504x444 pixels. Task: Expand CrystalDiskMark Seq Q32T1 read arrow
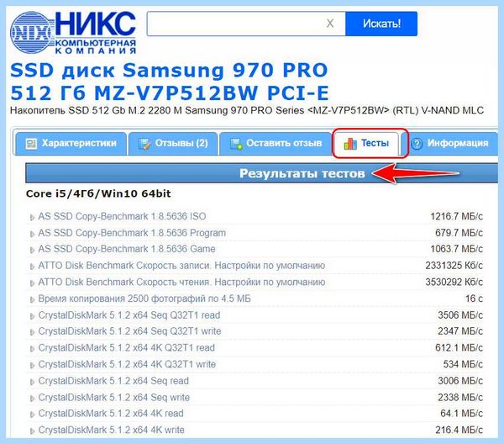(x=32, y=316)
